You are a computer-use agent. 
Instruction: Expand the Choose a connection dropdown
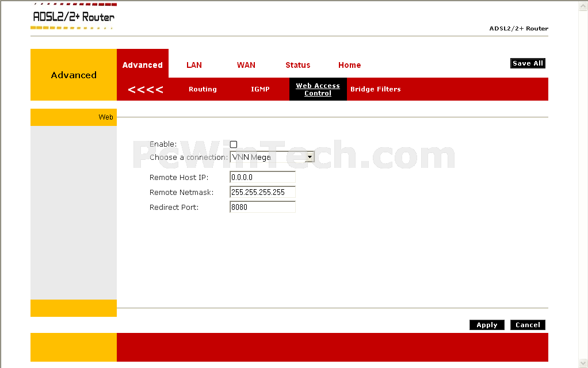click(x=272, y=157)
